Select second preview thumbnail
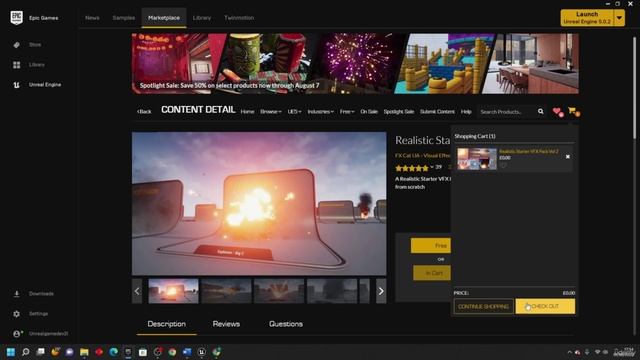The image size is (640, 360). coord(226,291)
